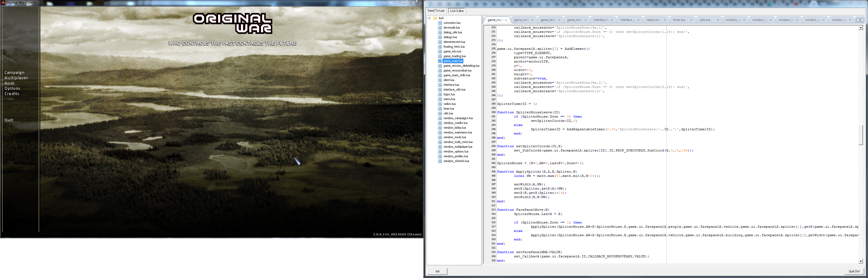Viewport: 868px width, 278px height.
Task: Click the window_skirmish.lua file icon
Action: [440, 161]
